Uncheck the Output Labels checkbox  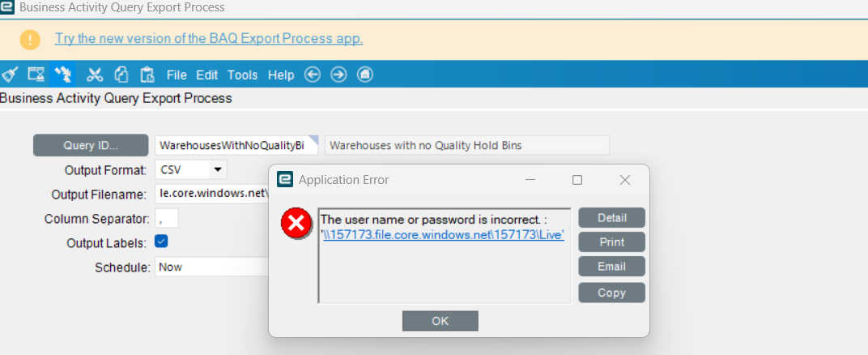[161, 242]
